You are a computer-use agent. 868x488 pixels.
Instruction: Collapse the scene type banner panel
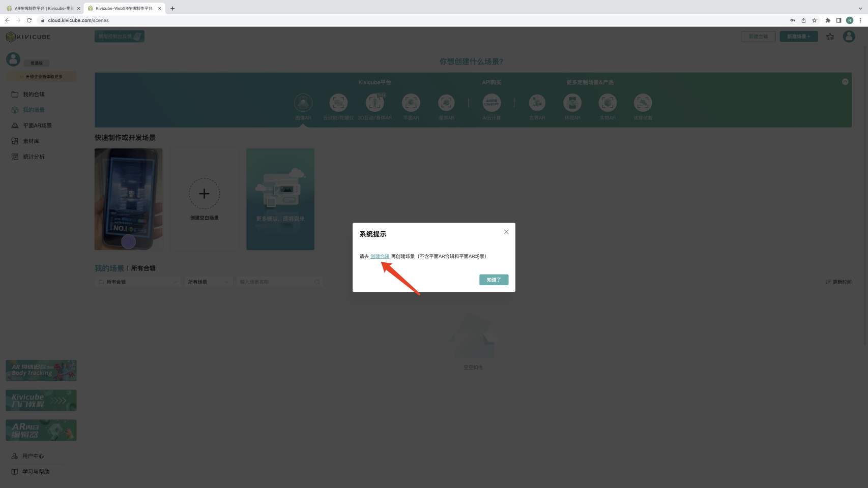[845, 82]
